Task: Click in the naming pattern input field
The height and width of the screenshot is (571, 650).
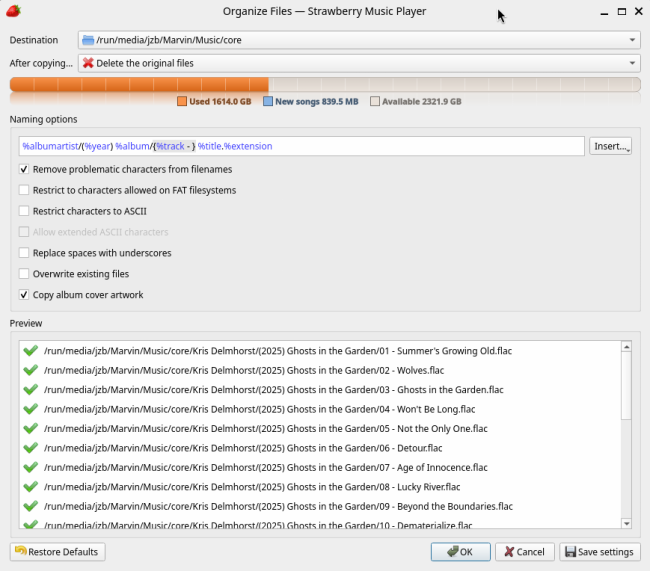Action: coord(301,146)
